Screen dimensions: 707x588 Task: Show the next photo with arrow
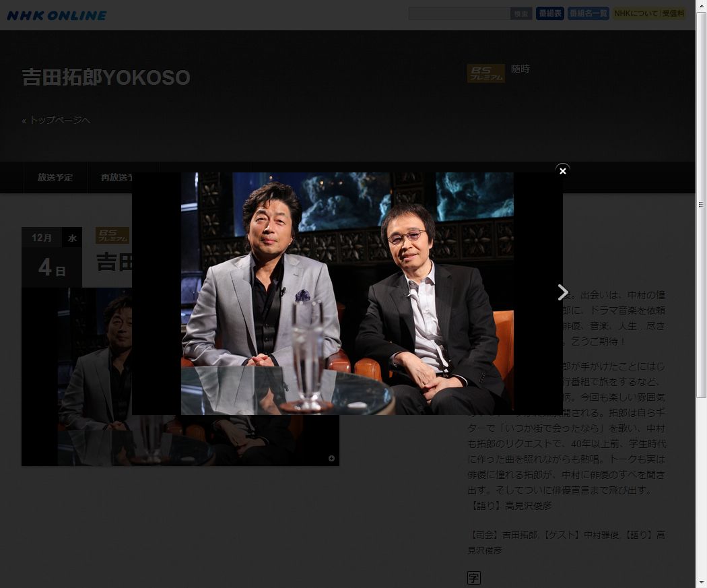(562, 292)
